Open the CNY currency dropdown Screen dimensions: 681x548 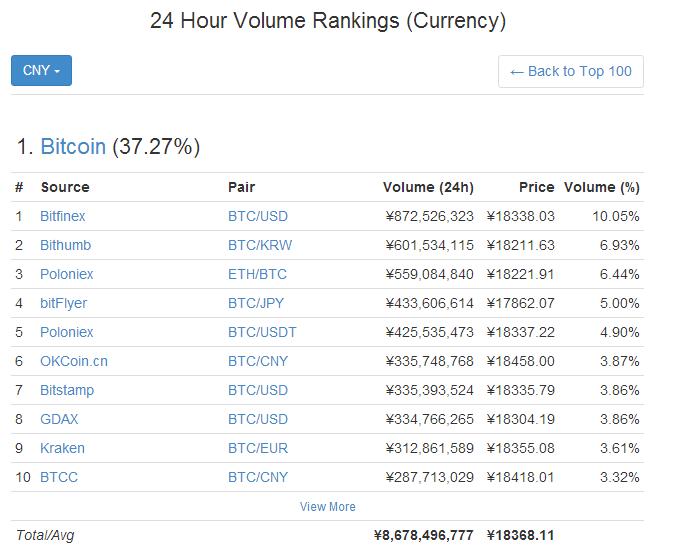coord(41,70)
